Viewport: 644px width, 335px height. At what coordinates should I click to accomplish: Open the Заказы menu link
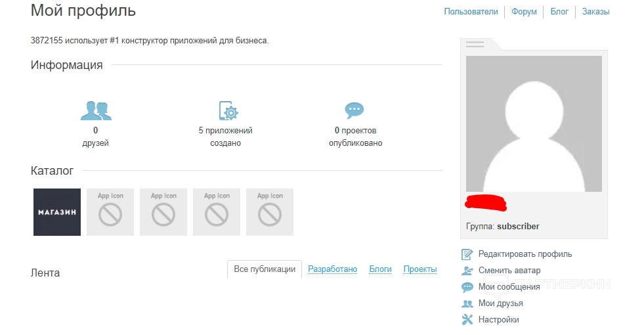595,12
